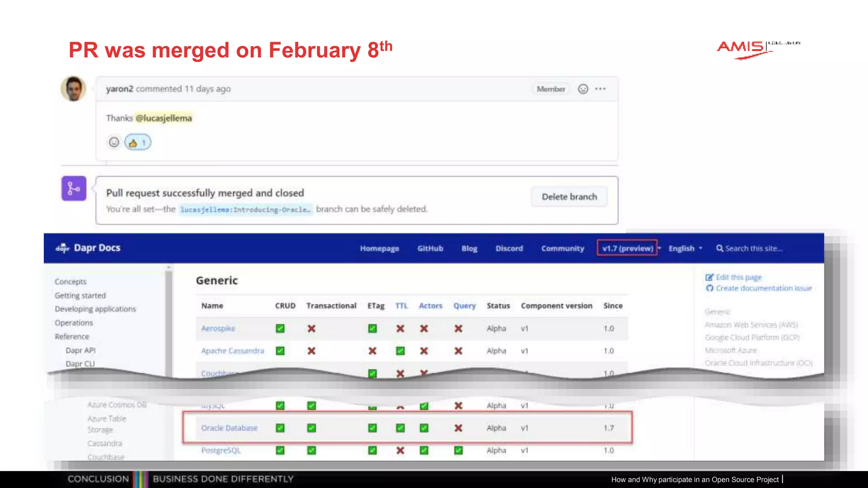Jump to Oracle Cloud Infrastructure (OCI) section
The image size is (868, 488).
tap(759, 363)
